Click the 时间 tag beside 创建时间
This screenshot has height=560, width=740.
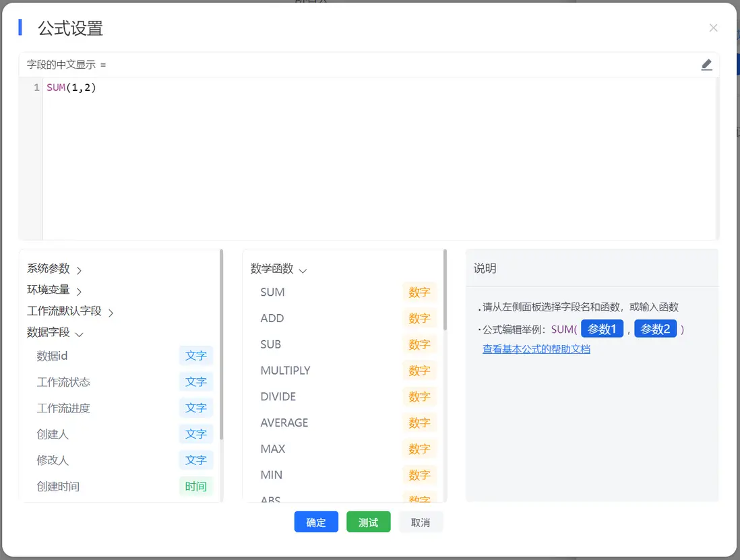(x=195, y=487)
